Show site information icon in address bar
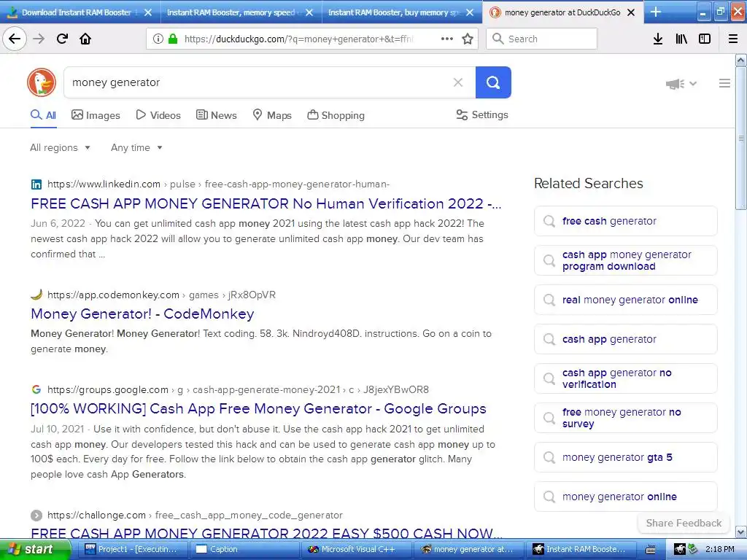Viewport: 747px width, 560px height. tap(158, 39)
